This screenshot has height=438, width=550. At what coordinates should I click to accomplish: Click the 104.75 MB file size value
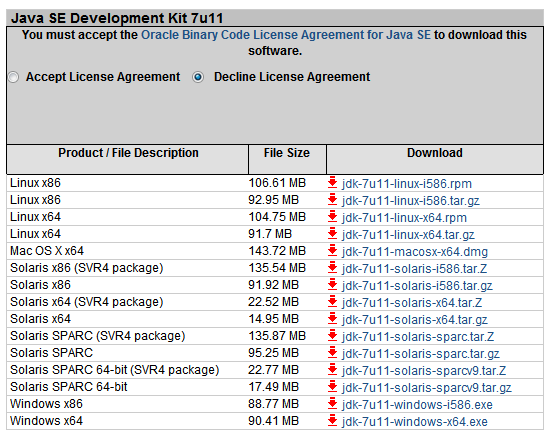click(277, 217)
